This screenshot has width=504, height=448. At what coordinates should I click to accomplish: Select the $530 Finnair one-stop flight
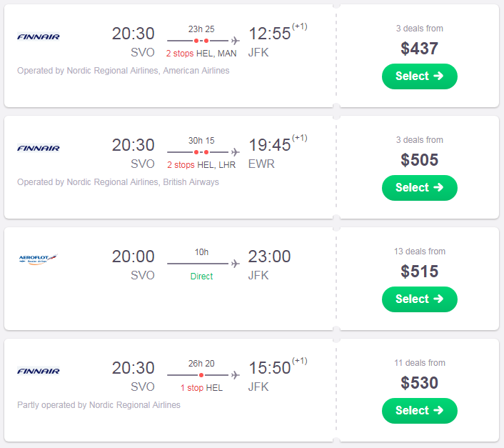[x=420, y=411]
